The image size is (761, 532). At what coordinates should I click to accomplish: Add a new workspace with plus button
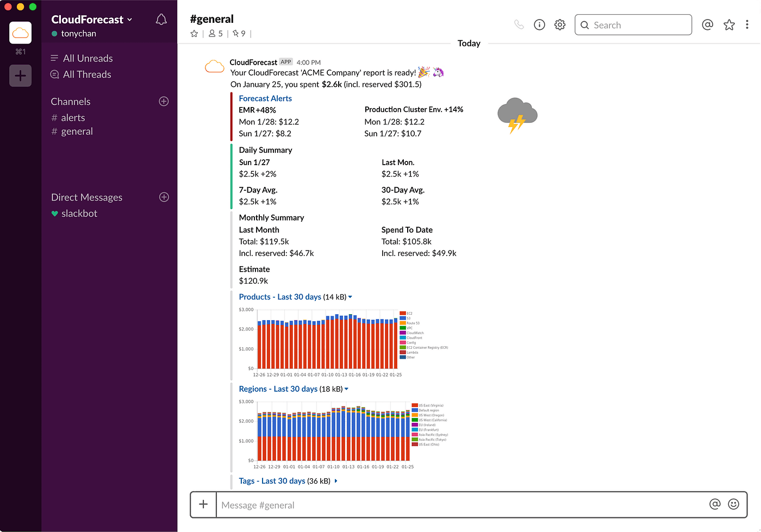[x=21, y=76]
